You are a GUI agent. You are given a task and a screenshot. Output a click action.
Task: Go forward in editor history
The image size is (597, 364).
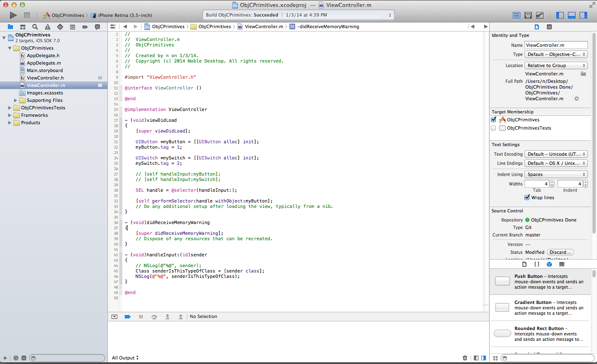(135, 27)
